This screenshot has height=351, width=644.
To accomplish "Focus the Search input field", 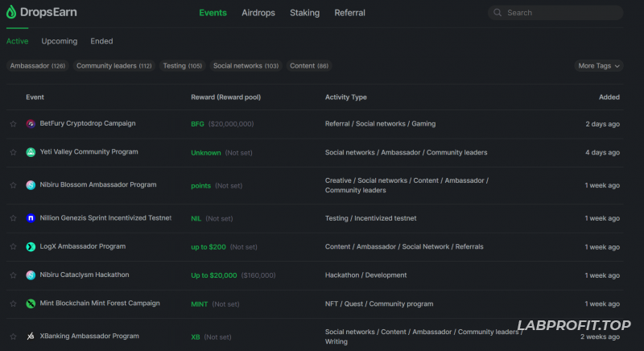I will (559, 13).
